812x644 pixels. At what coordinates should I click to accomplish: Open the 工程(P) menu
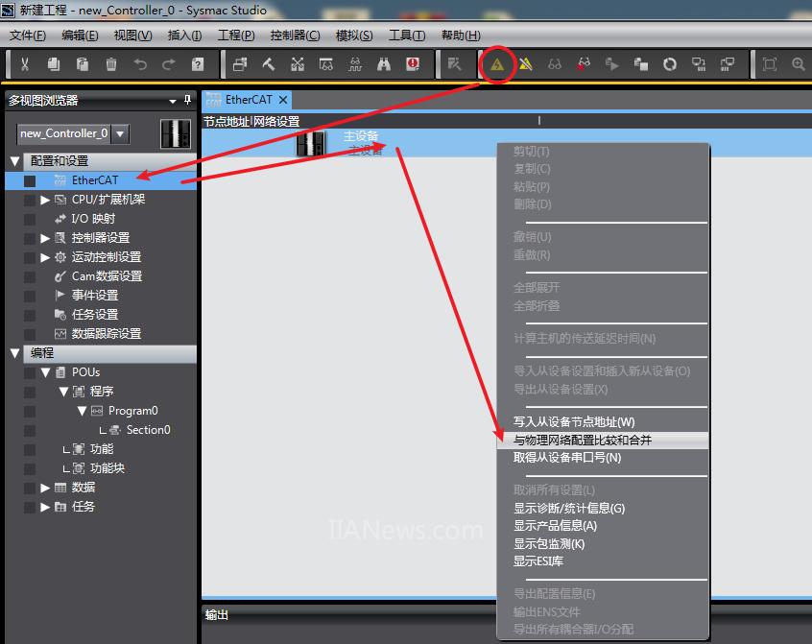click(x=236, y=36)
